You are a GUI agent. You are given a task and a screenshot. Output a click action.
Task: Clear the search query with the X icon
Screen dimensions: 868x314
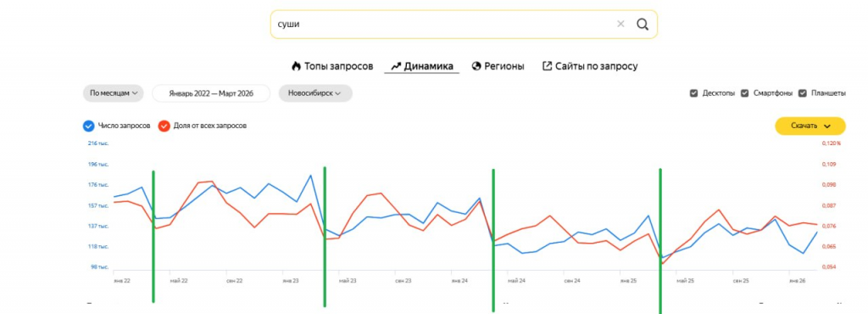point(620,24)
